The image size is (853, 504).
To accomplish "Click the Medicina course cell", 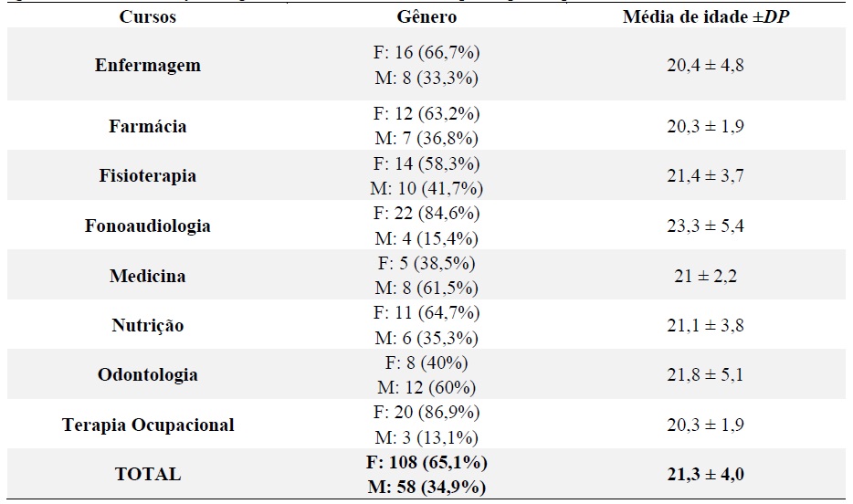I will pos(147,276).
